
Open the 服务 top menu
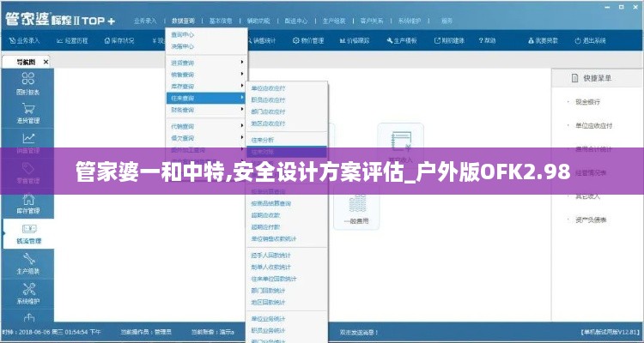447,21
